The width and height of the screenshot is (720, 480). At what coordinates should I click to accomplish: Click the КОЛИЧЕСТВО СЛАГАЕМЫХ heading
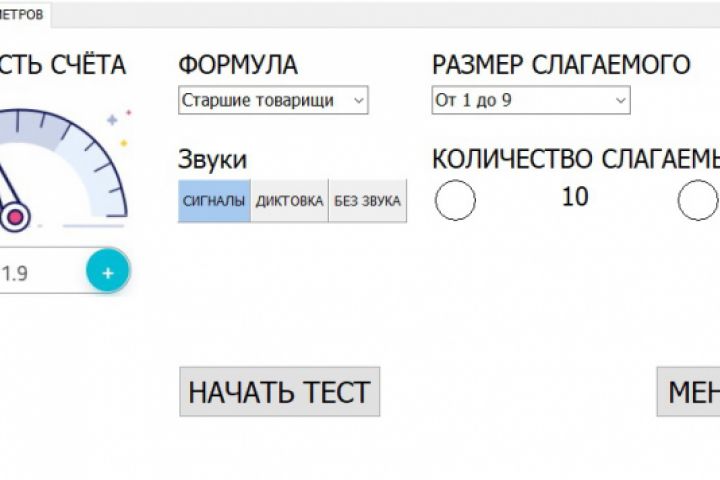pos(575,160)
